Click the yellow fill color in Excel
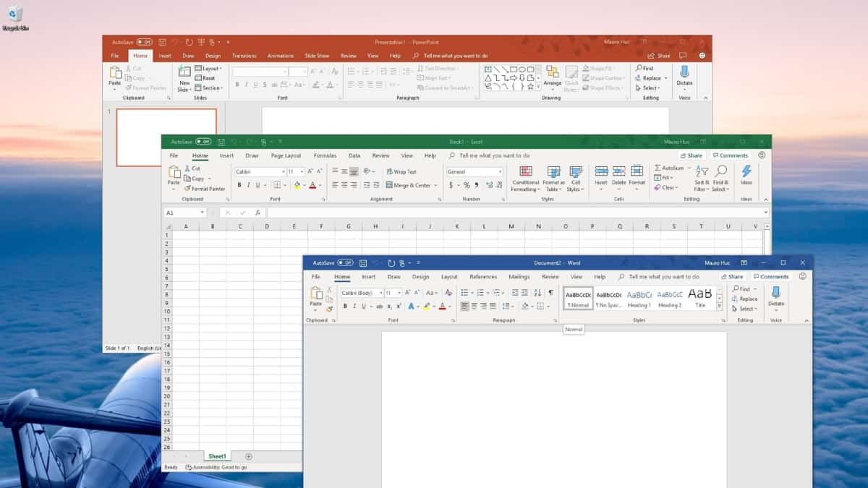 click(x=297, y=185)
